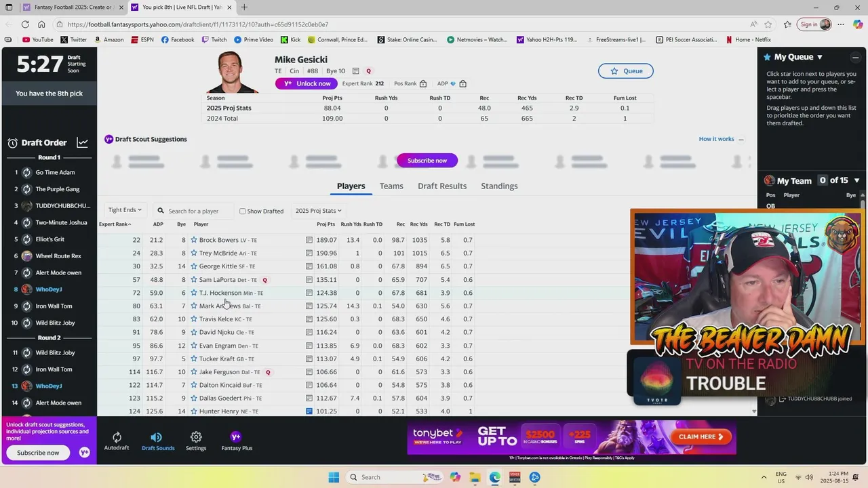Select the Players tab
Screen dimensions: 868x488
coord(351,186)
